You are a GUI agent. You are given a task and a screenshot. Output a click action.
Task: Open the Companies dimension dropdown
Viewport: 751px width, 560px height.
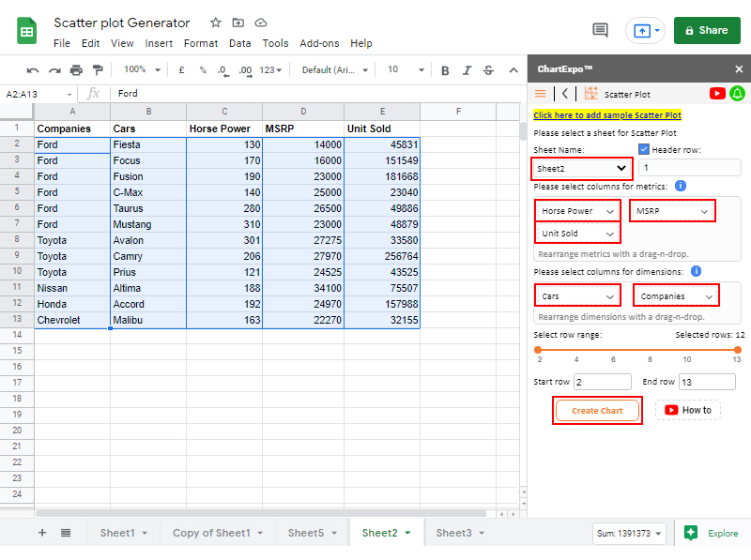pyautogui.click(x=676, y=296)
